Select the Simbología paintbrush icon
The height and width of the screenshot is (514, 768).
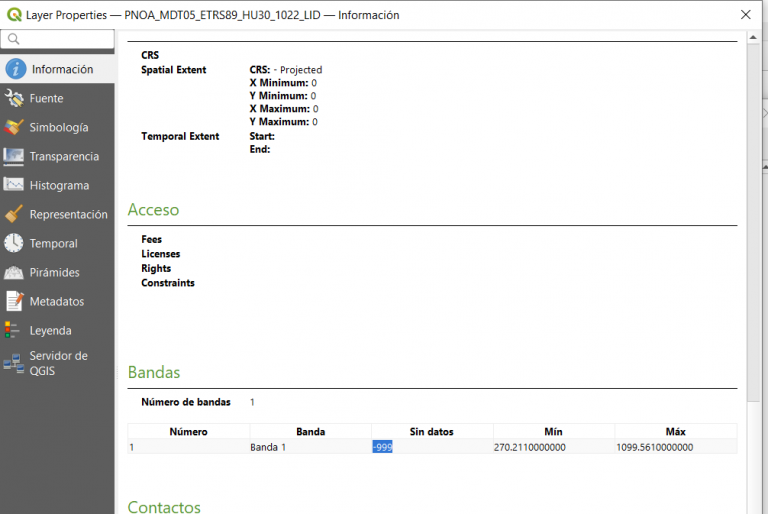click(14, 127)
